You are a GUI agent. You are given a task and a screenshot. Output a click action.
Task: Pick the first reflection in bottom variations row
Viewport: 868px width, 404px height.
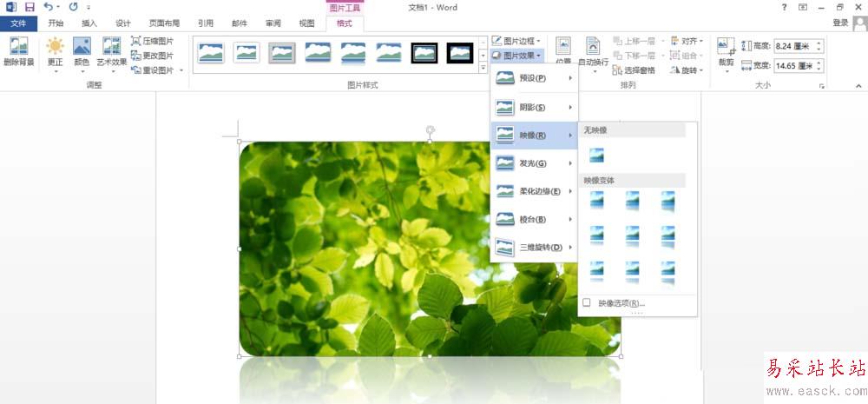[597, 272]
